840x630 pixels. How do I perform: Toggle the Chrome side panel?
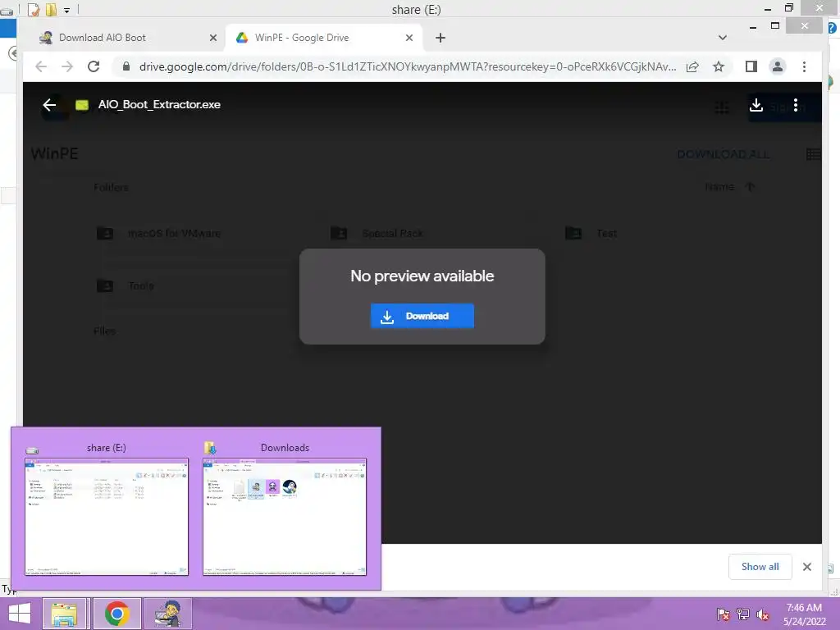click(751, 66)
